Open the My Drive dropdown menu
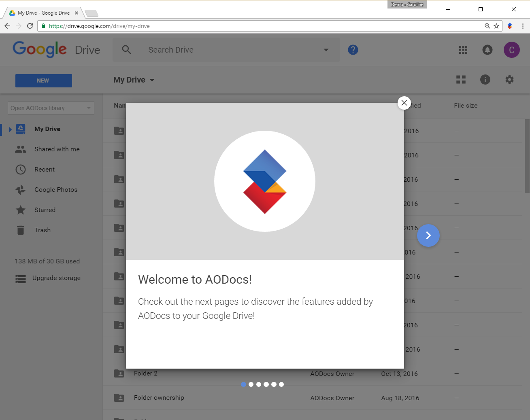The width and height of the screenshot is (530, 420). [134, 80]
